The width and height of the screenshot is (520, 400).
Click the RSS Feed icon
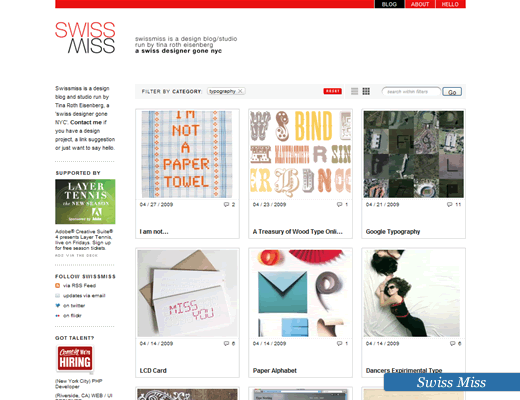point(57,286)
